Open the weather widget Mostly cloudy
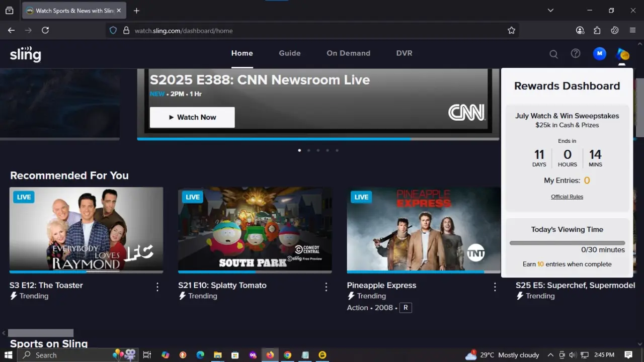Viewport: 644px width, 362px height. coord(502,355)
